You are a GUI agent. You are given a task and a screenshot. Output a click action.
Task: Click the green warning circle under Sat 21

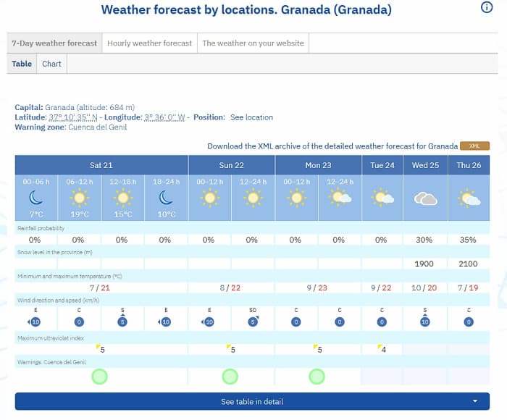click(100, 377)
